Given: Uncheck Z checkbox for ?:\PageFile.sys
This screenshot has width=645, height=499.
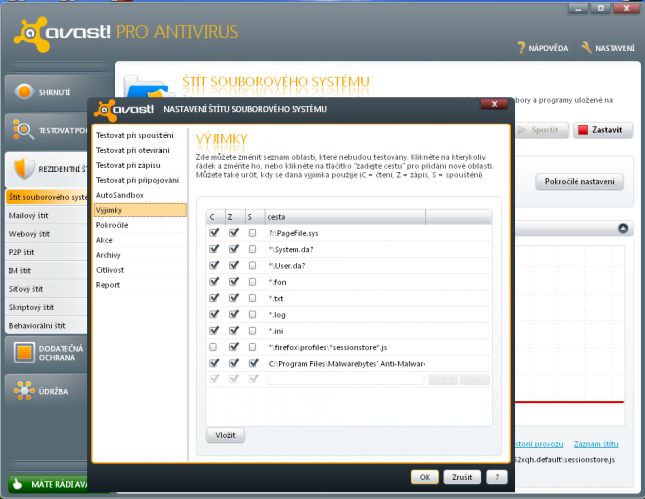Looking at the screenshot, I should click(x=233, y=233).
